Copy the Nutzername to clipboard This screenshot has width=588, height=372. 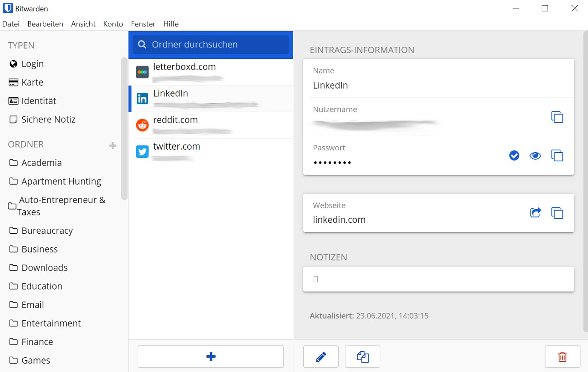tap(557, 117)
